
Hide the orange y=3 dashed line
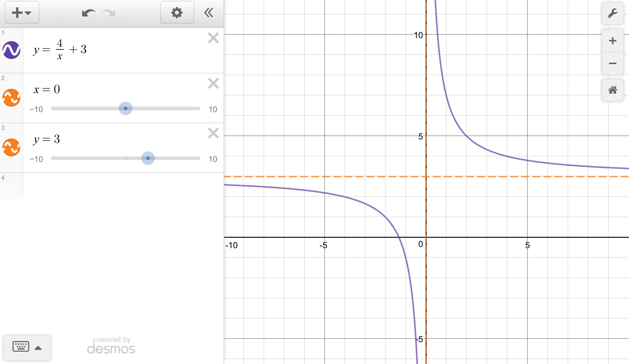tap(11, 147)
